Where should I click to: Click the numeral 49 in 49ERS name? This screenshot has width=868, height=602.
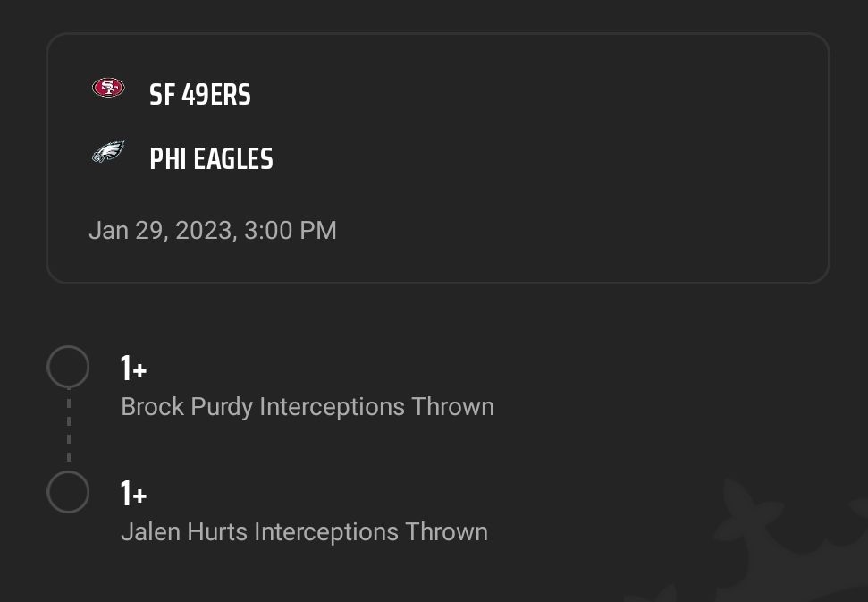[195, 95]
